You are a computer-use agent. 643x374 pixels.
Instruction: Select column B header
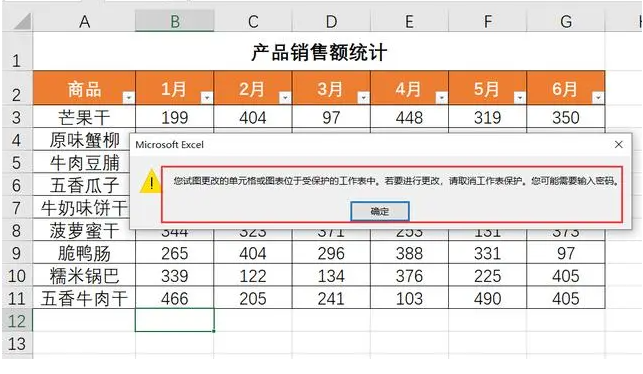pos(175,21)
